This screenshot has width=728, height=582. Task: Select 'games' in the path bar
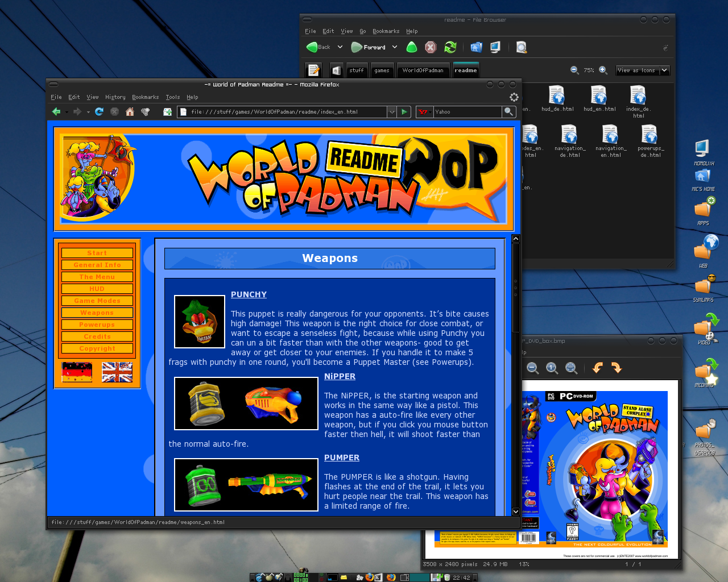point(382,70)
